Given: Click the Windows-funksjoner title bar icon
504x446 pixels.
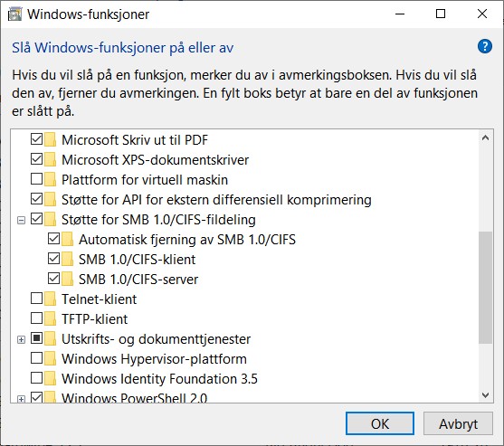Looking at the screenshot, I should pyautogui.click(x=14, y=14).
